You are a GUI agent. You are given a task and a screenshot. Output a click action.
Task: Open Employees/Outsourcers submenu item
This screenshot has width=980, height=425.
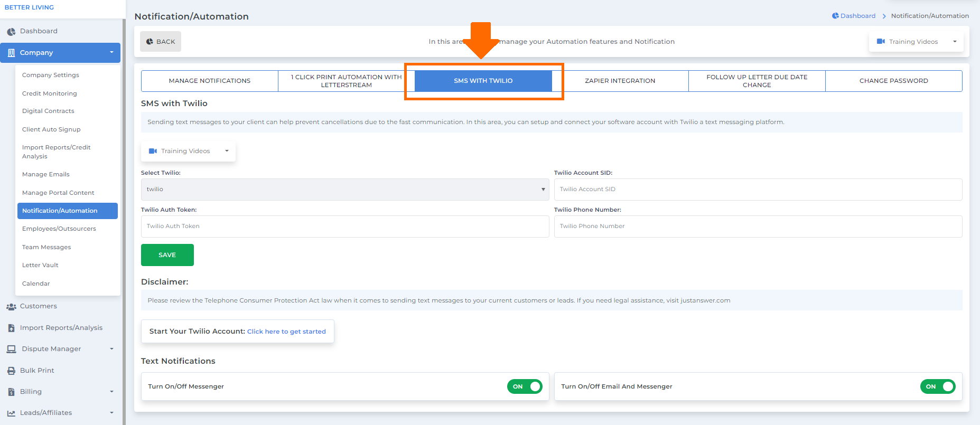click(59, 229)
